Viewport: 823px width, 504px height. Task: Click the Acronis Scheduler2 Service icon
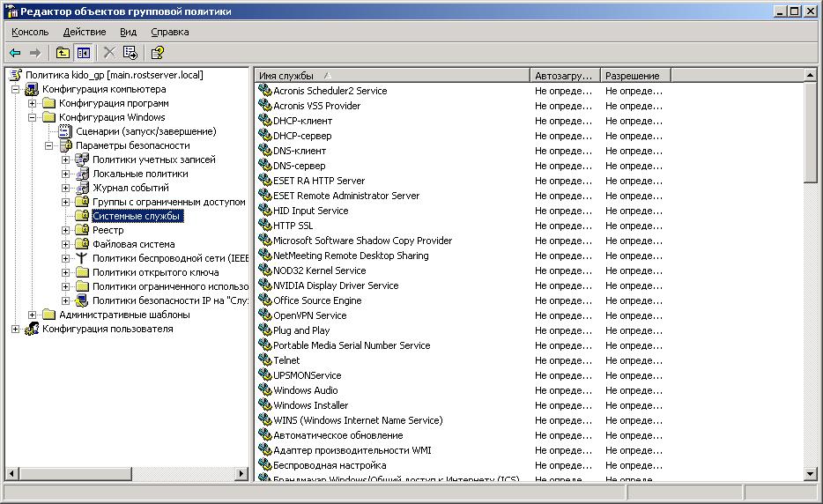click(265, 90)
